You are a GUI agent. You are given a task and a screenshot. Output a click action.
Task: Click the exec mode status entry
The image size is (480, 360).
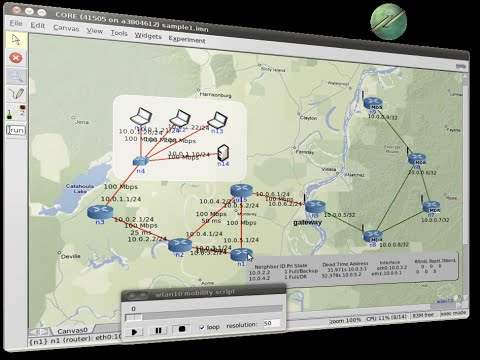tap(453, 313)
